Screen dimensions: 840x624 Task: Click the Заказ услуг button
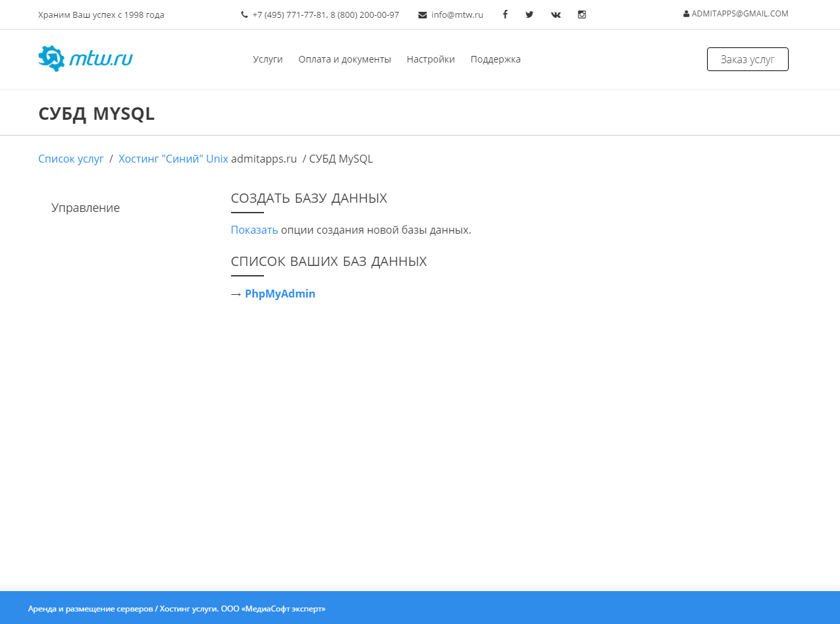coord(748,59)
